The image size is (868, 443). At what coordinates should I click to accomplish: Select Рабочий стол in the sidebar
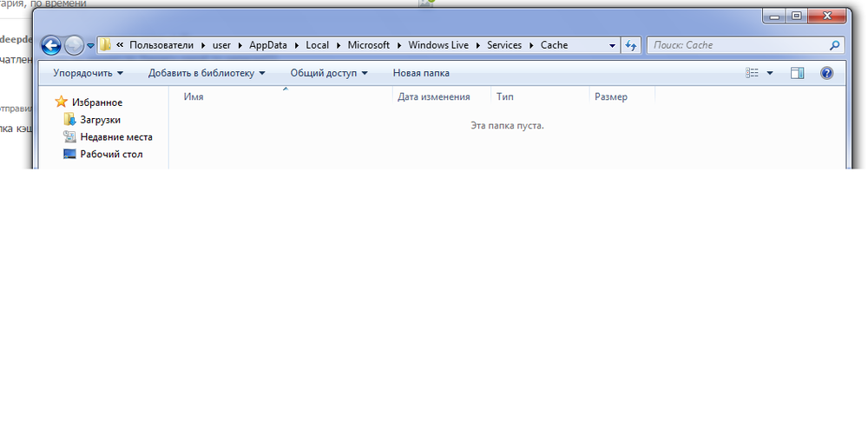click(x=111, y=155)
